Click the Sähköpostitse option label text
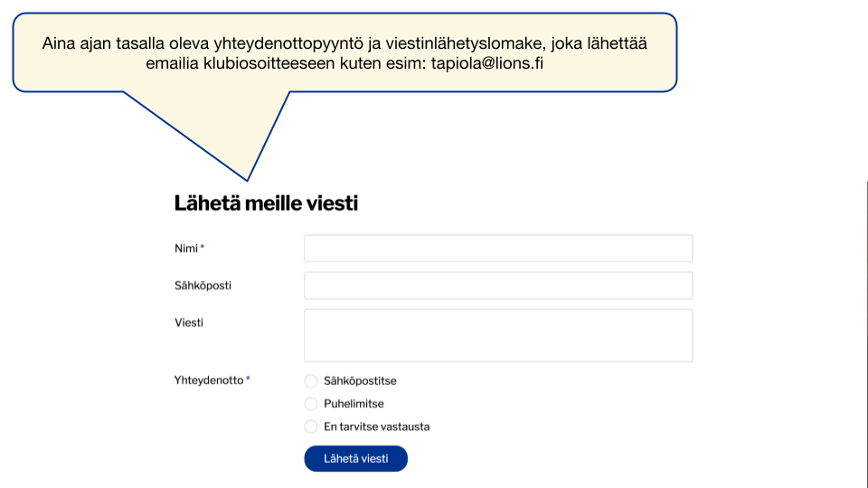Viewport: 868px width, 488px height. 360,381
